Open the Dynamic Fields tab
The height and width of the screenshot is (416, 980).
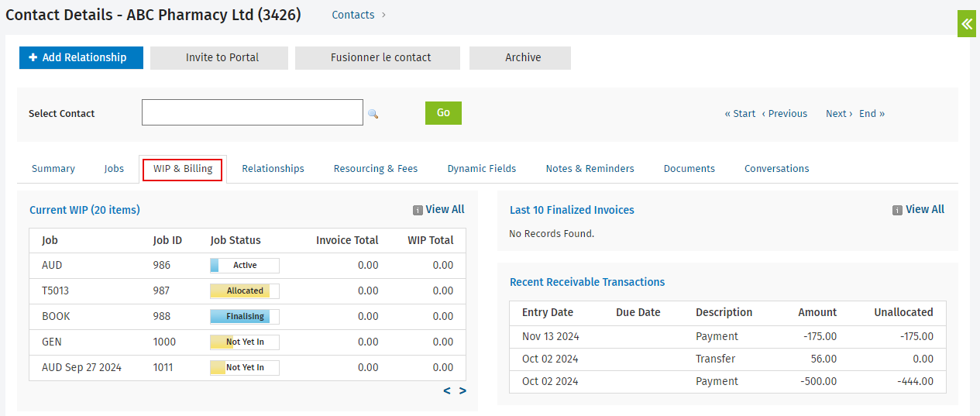[482, 169]
